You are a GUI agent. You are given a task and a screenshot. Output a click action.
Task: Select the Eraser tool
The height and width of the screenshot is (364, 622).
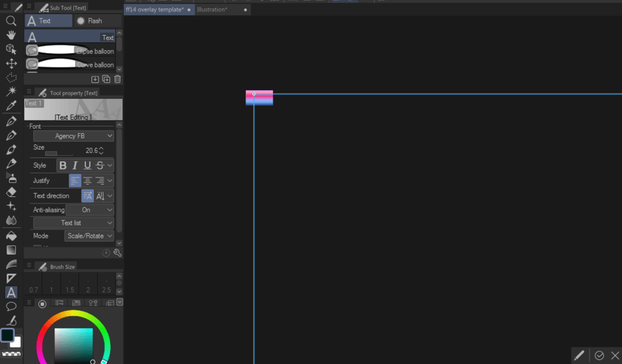(11, 192)
